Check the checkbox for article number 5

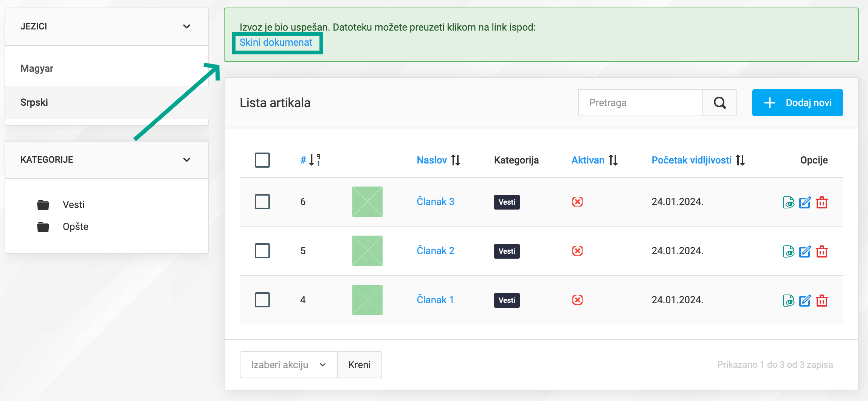262,250
